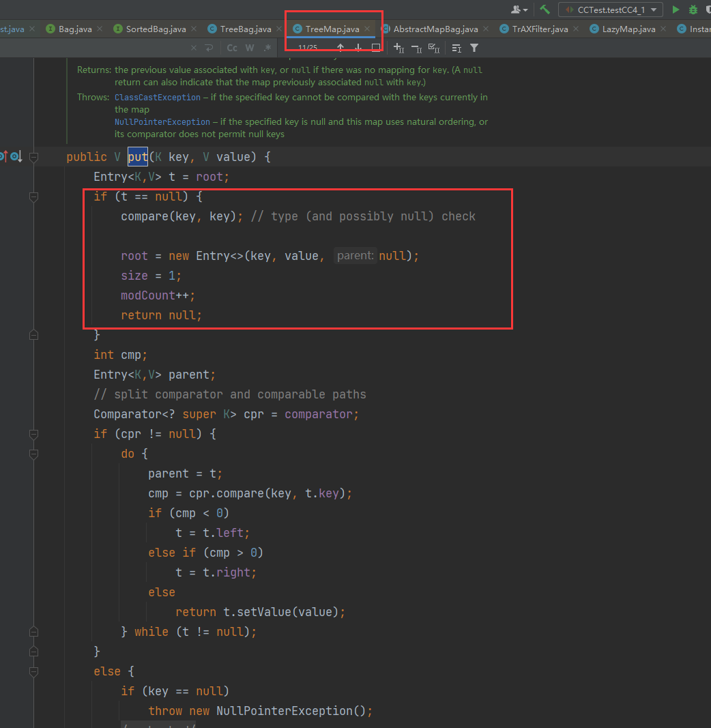Click the 'split comparator and comparable paths' comment
The height and width of the screenshot is (728, 711).
[x=230, y=394]
